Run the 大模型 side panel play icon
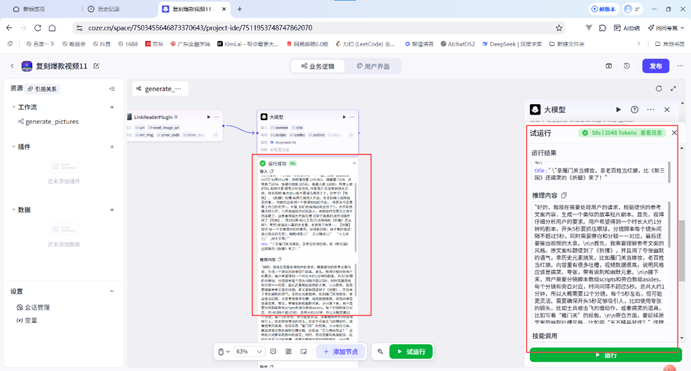This screenshot has height=371, width=691. [618, 110]
